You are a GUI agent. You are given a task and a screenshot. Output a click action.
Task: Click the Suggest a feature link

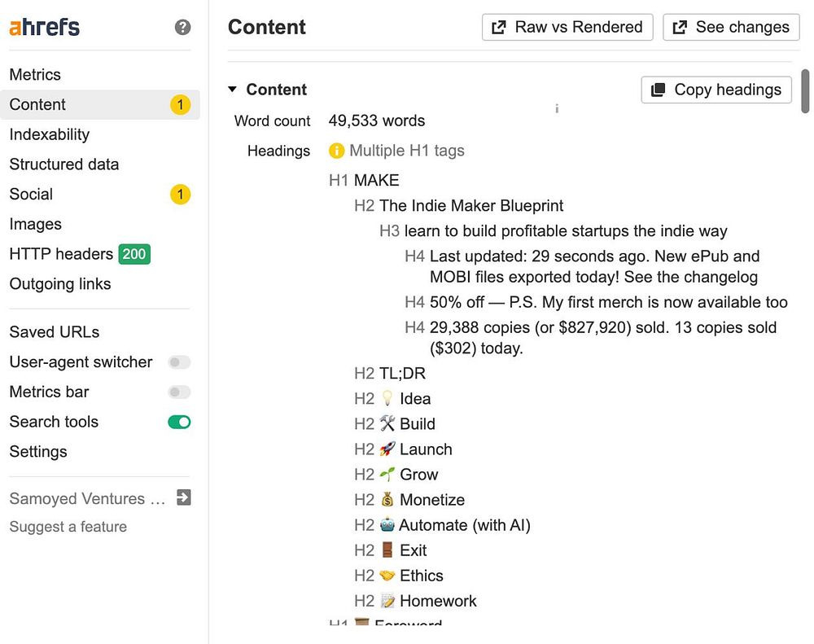click(x=68, y=527)
